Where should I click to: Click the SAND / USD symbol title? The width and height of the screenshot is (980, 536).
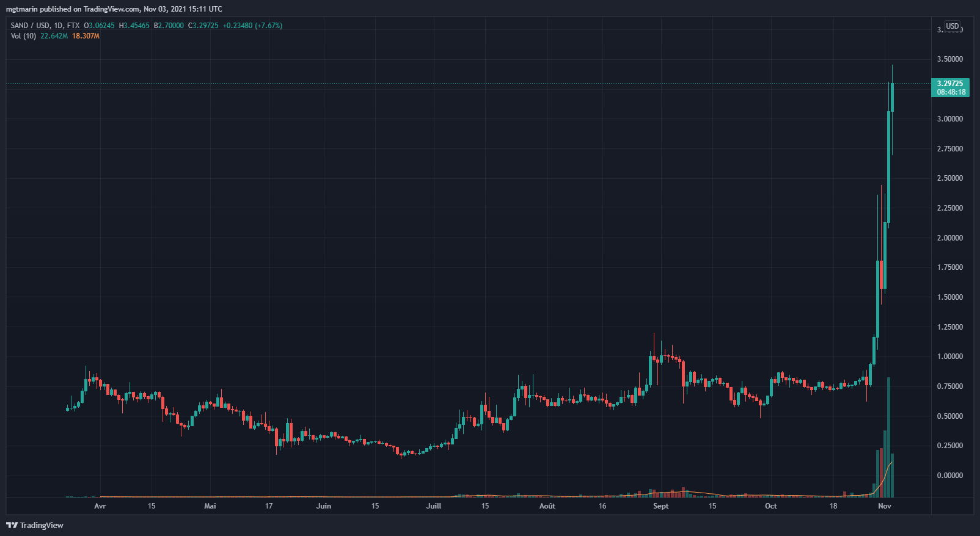point(30,26)
